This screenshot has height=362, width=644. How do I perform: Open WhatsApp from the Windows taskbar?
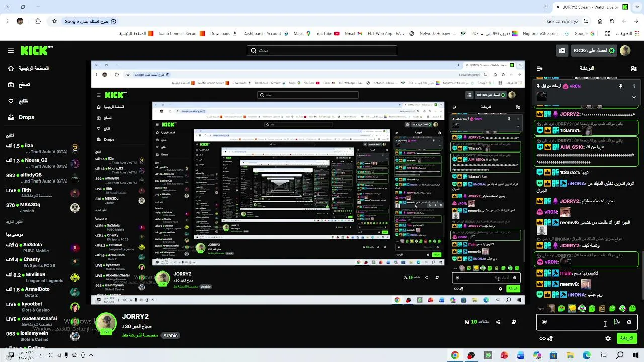coord(488,355)
